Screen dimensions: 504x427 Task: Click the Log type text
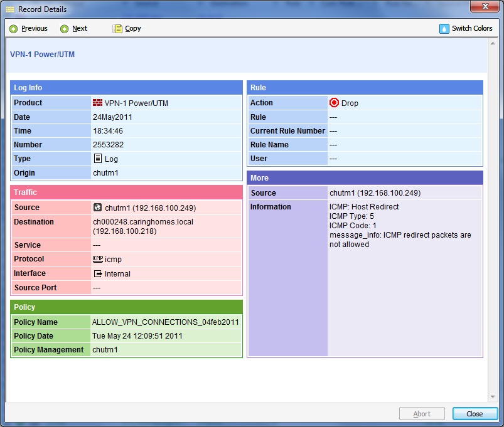[x=111, y=159]
